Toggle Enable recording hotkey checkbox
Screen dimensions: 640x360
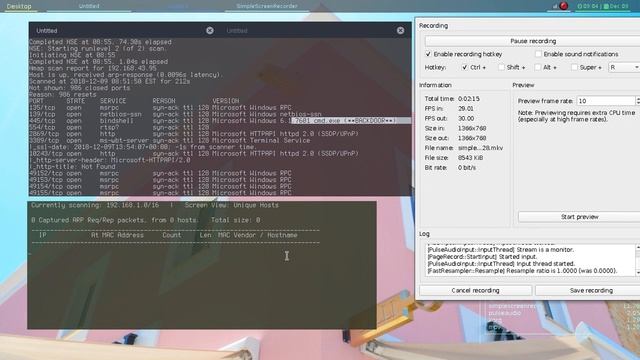tap(428, 54)
